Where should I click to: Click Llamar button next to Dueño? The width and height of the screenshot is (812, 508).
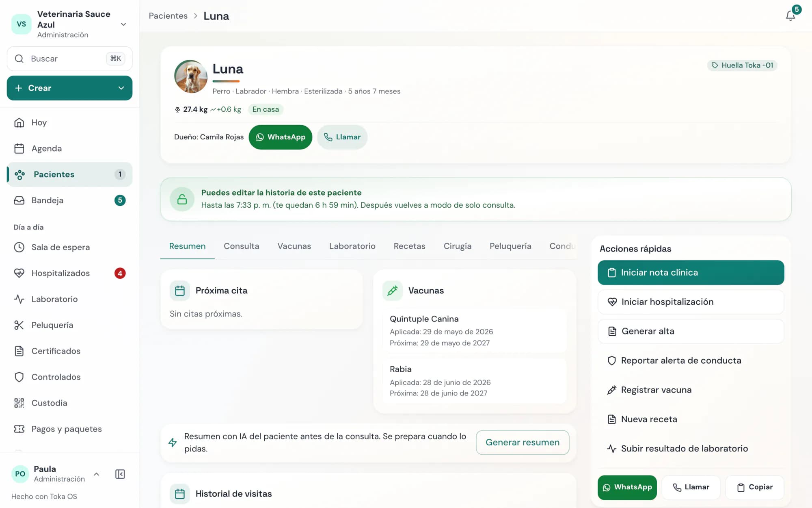pyautogui.click(x=342, y=137)
